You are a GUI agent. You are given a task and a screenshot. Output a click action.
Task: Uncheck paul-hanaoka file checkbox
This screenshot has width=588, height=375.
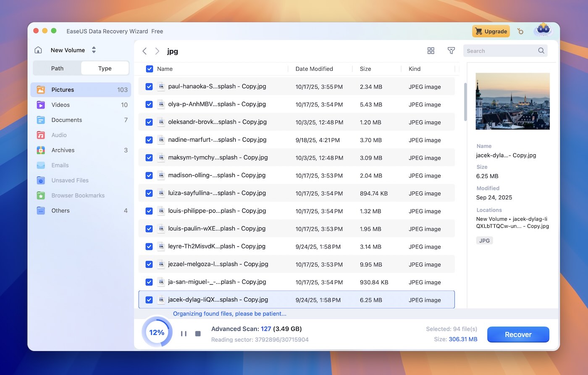click(149, 87)
